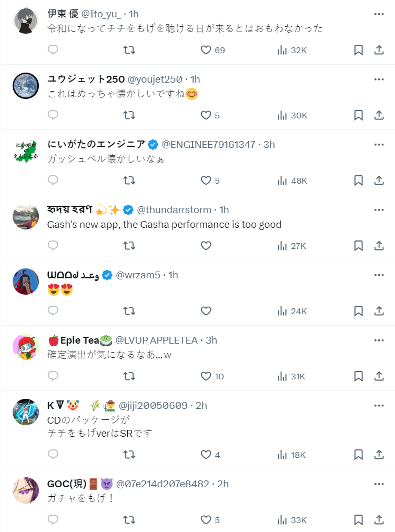Viewport: 395px width, 532px height.
Task: Open more options for 伊東 優's tweet
Action: [379, 14]
